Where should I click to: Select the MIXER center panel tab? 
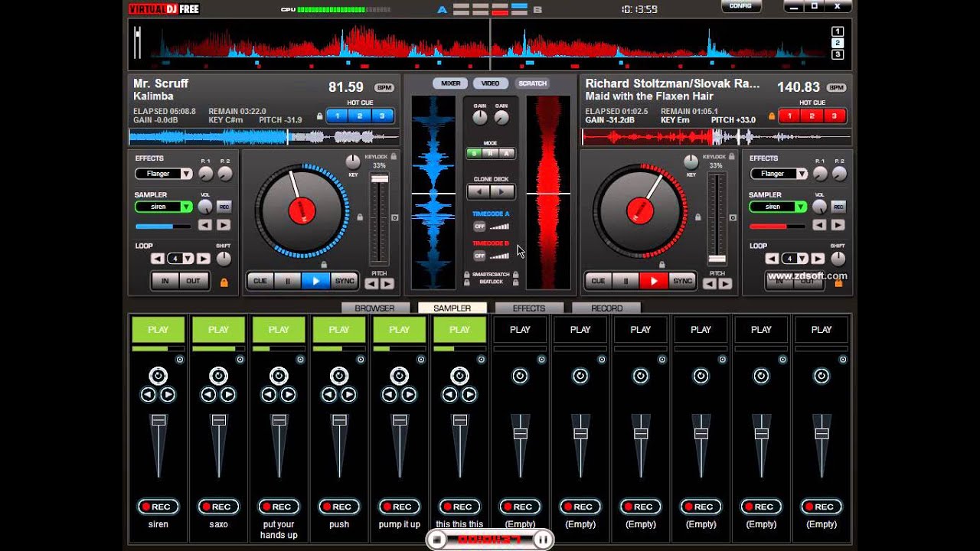tap(451, 83)
